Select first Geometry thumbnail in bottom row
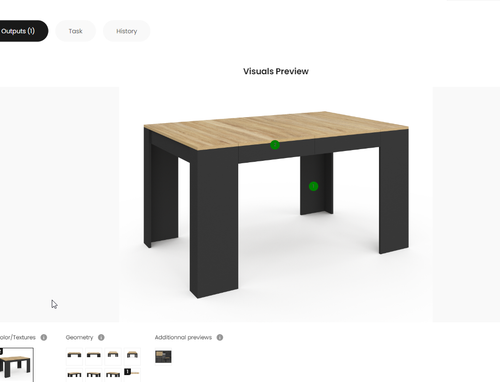500x382 pixels. (74, 375)
